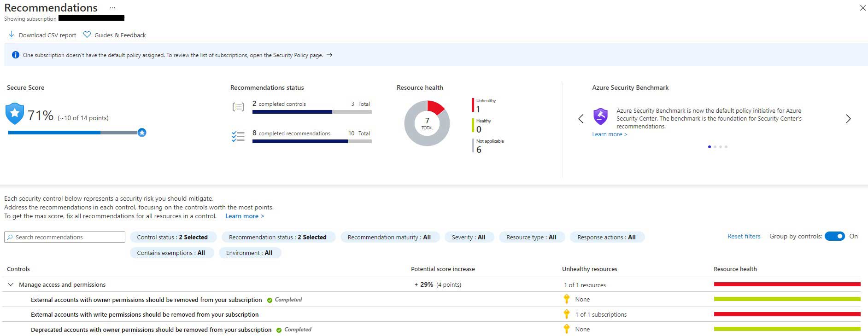Image resolution: width=868 pixels, height=336 pixels.
Task: Go to previous Azure Security Benchmark slide
Action: [581, 119]
